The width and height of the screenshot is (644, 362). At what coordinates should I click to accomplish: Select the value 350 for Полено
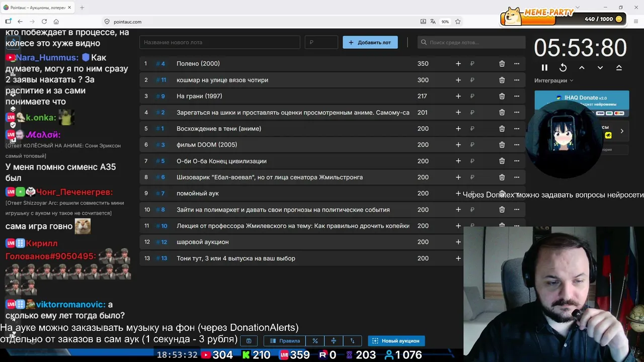click(x=423, y=63)
